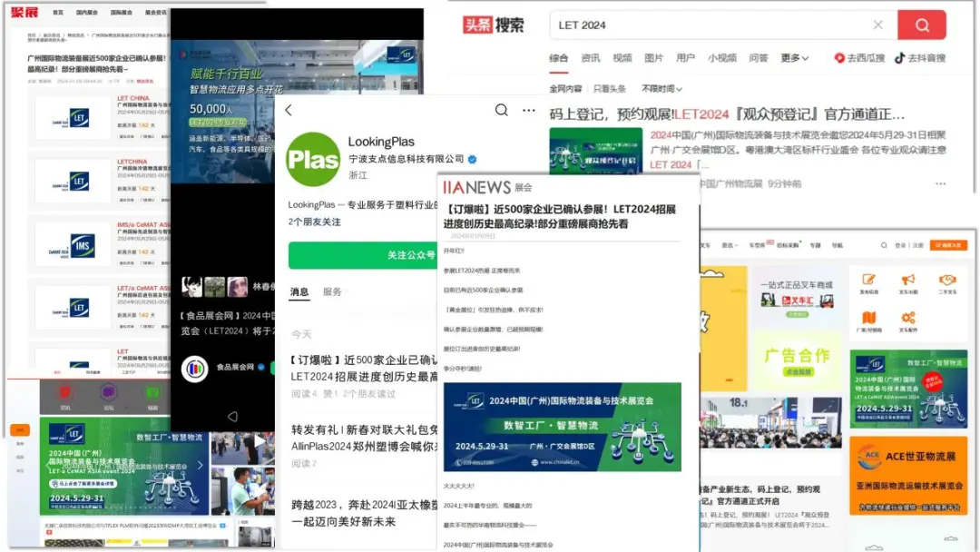Clear the LET 2024 search query with the X
This screenshot has width=980, height=552.
[x=878, y=25]
